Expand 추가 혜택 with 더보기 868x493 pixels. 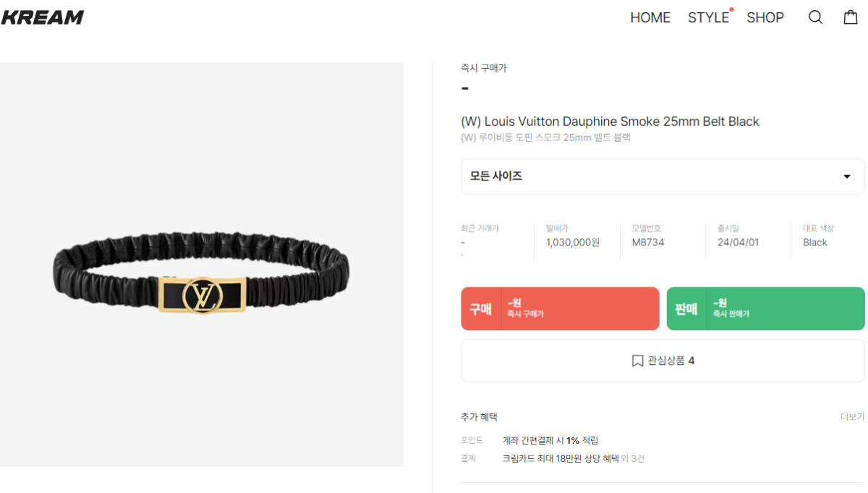(852, 417)
